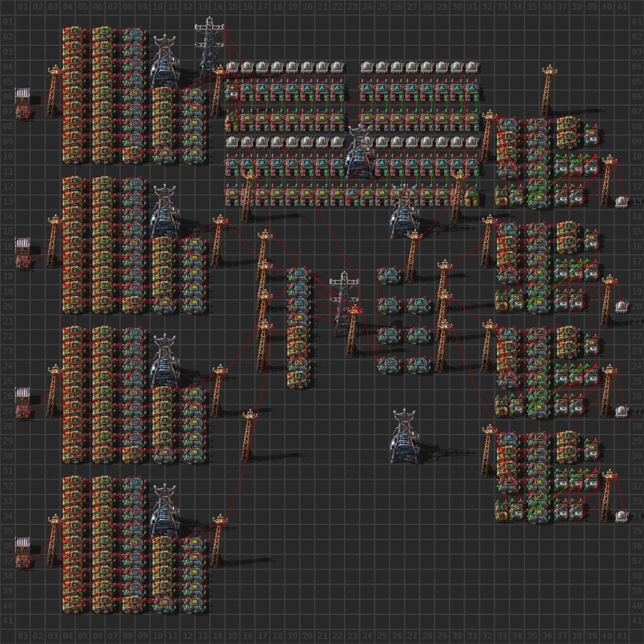The width and height of the screenshot is (644, 644).
Task: Click small lamp at column 41, row 20
Action: click(x=621, y=307)
